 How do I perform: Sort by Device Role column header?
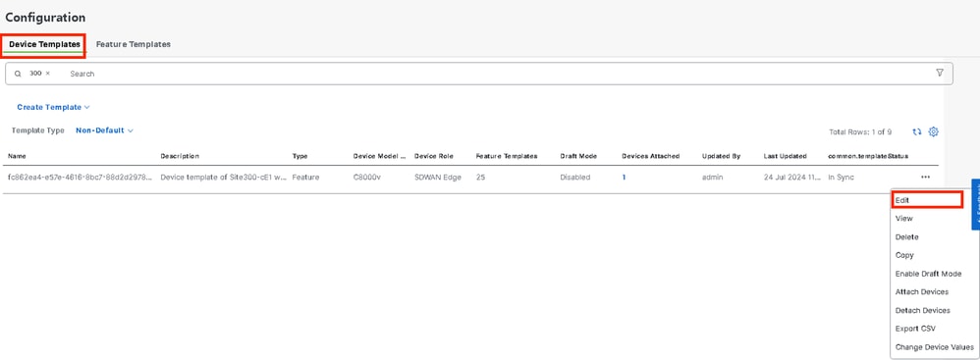point(434,156)
